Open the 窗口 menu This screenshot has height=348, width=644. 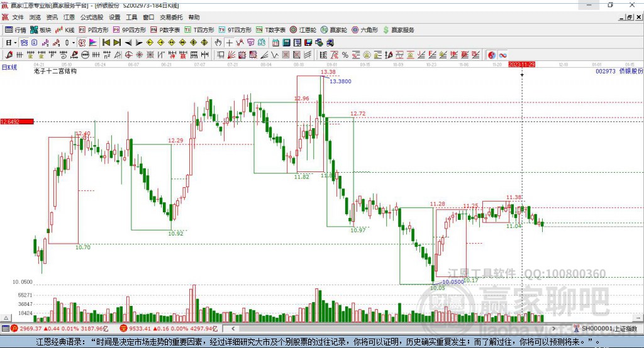click(x=148, y=17)
